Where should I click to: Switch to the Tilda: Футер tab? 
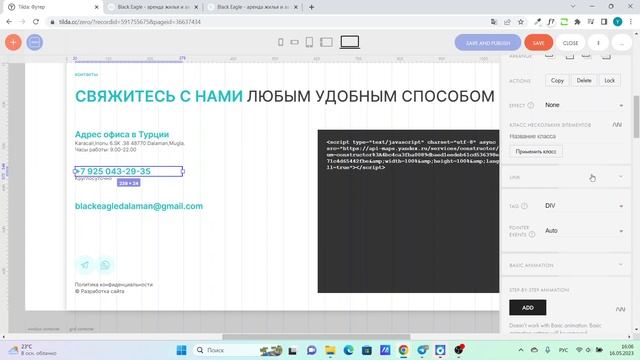[x=53, y=7]
